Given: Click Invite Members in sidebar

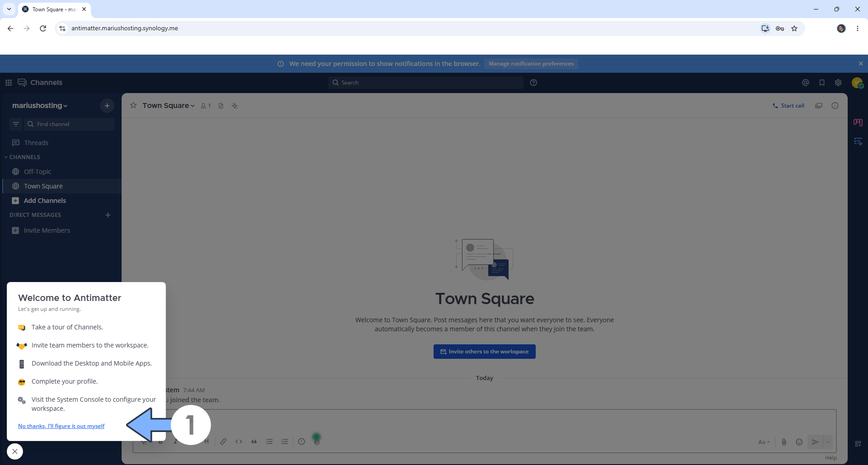Looking at the screenshot, I should [x=61, y=230].
